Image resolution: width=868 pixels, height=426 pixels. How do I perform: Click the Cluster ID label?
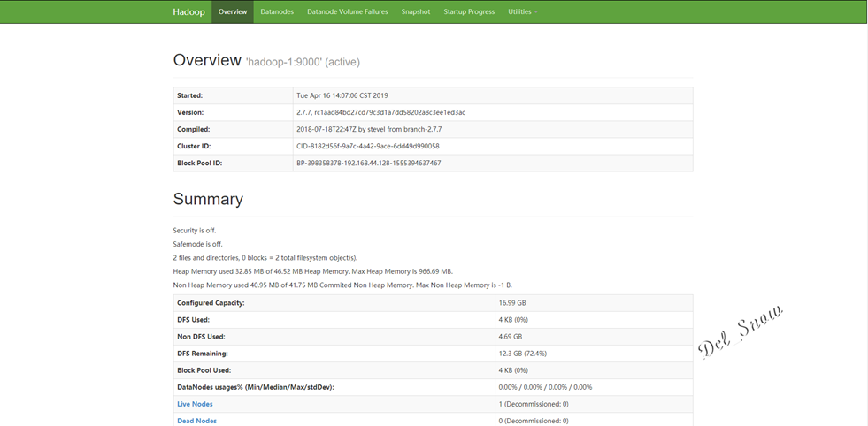click(194, 146)
